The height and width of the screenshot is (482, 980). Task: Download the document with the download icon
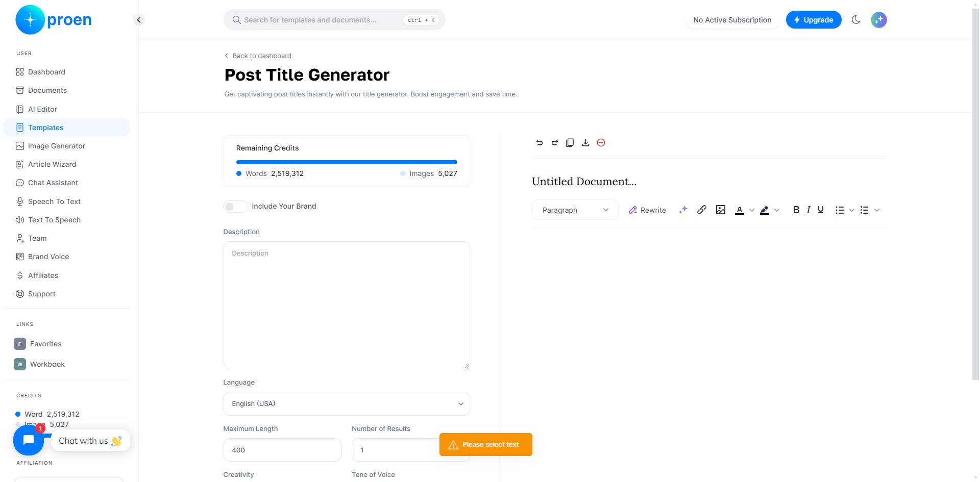click(585, 143)
